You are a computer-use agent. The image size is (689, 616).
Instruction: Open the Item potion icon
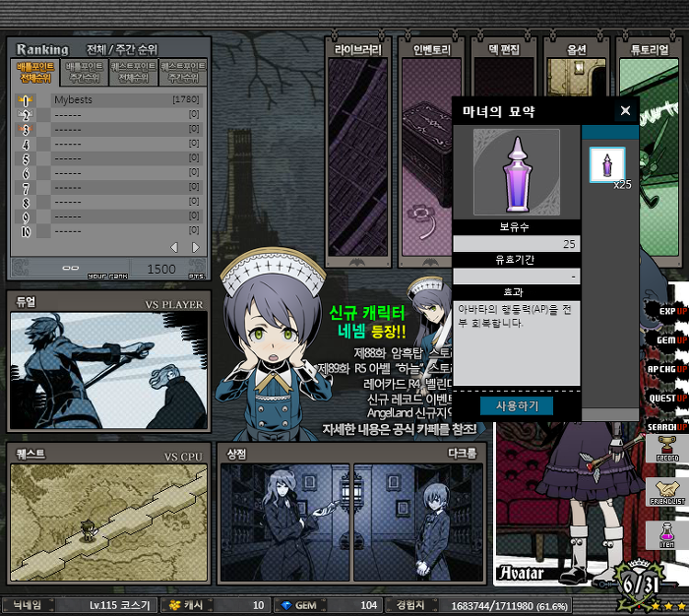click(667, 535)
